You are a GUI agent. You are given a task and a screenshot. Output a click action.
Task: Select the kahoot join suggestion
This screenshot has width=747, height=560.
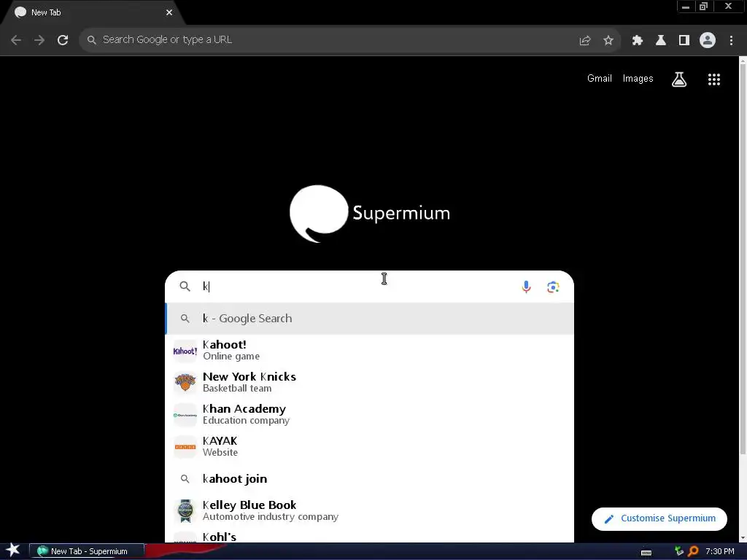tap(370, 478)
